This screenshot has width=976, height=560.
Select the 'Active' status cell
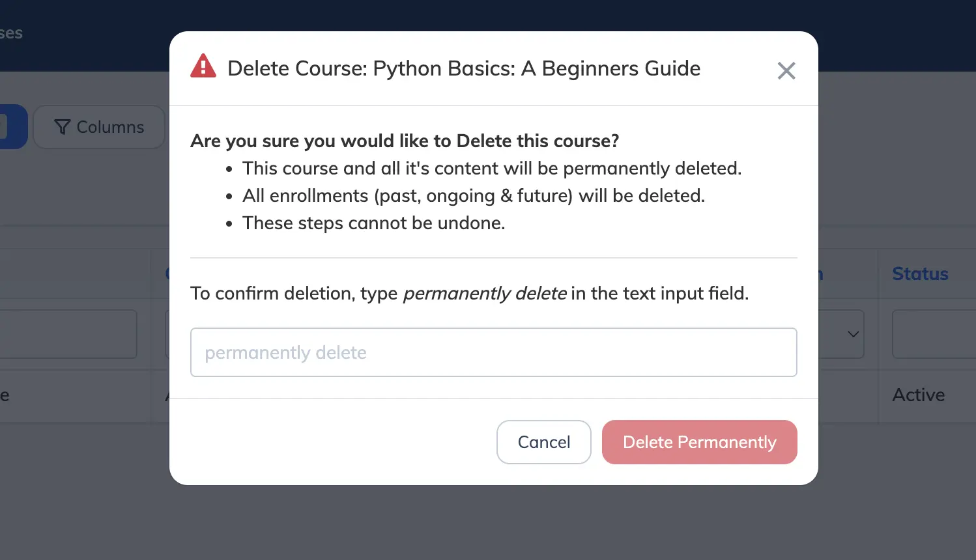click(918, 395)
